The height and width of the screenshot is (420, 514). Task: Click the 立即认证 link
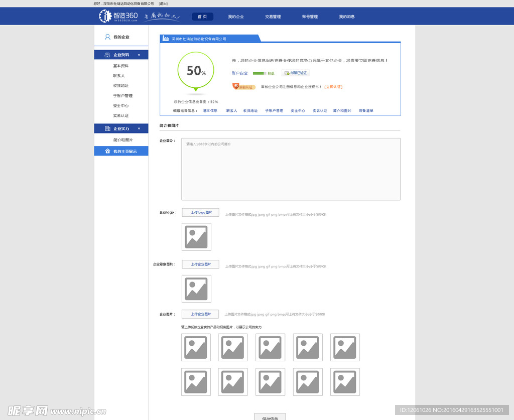click(334, 87)
